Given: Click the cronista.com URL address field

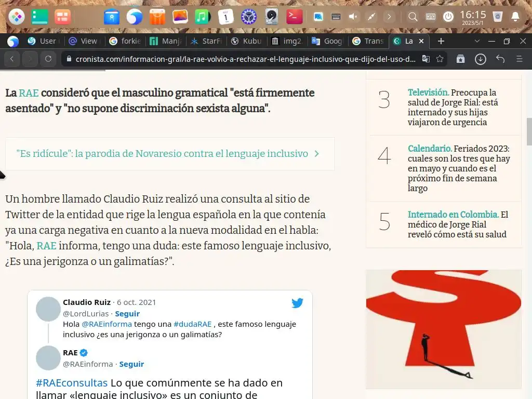Looking at the screenshot, I should [246, 59].
